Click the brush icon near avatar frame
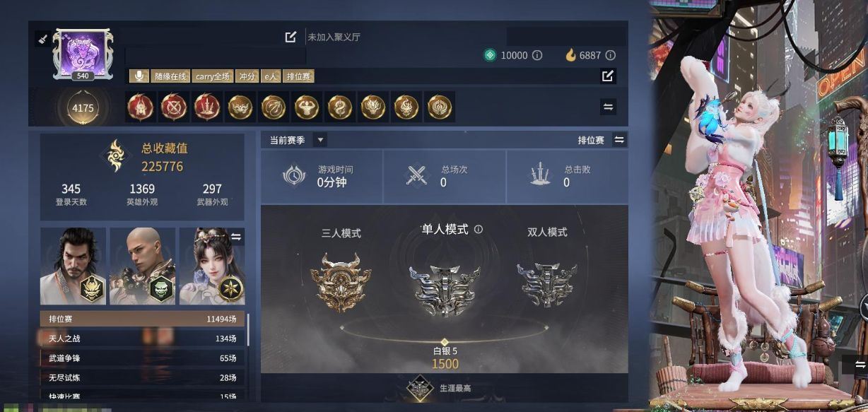The width and height of the screenshot is (868, 412). [42, 39]
